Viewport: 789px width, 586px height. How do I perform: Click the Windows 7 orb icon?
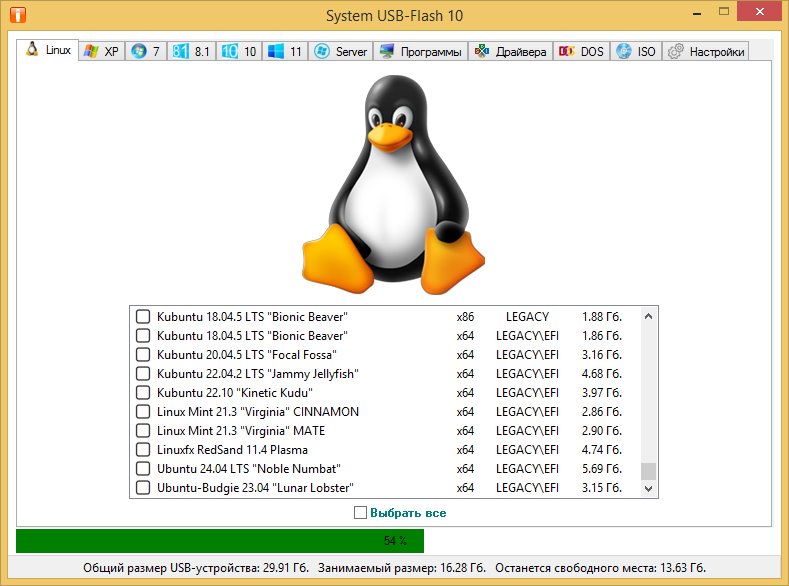(139, 51)
